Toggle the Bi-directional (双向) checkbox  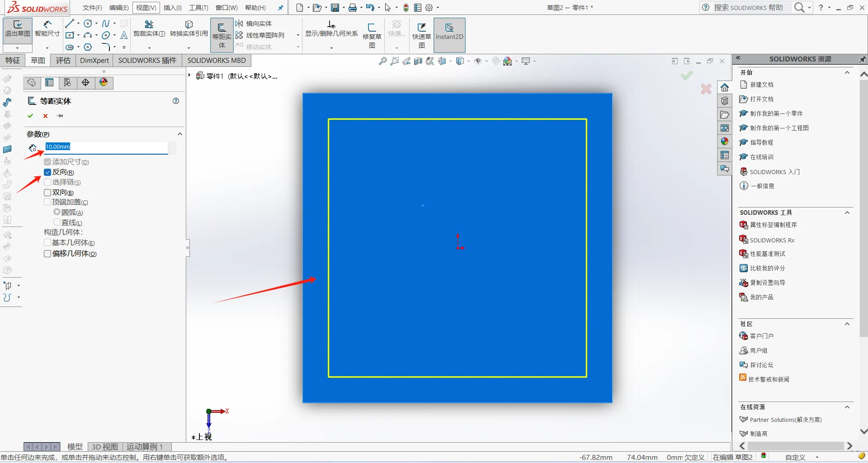click(x=47, y=193)
